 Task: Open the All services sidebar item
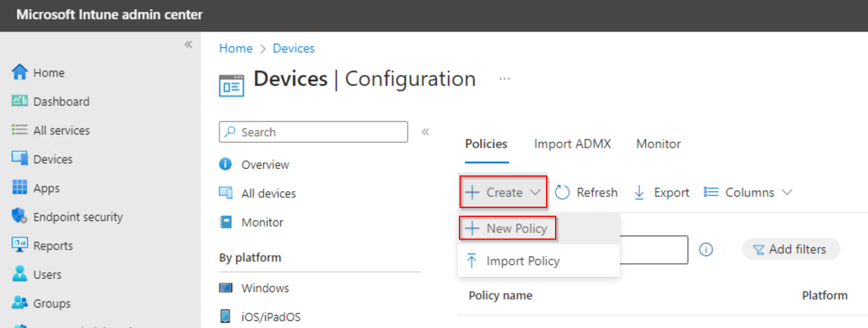(x=51, y=130)
